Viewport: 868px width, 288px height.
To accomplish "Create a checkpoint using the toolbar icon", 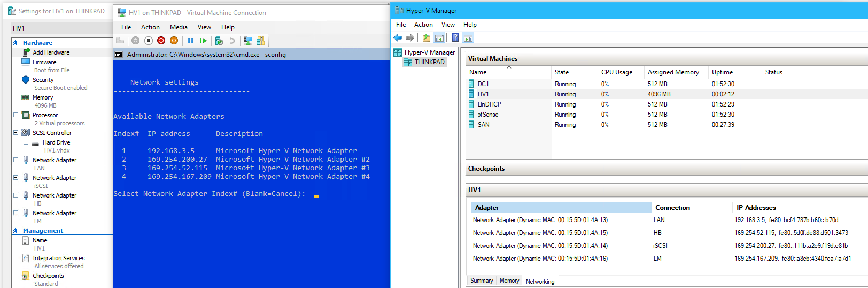I will 219,41.
